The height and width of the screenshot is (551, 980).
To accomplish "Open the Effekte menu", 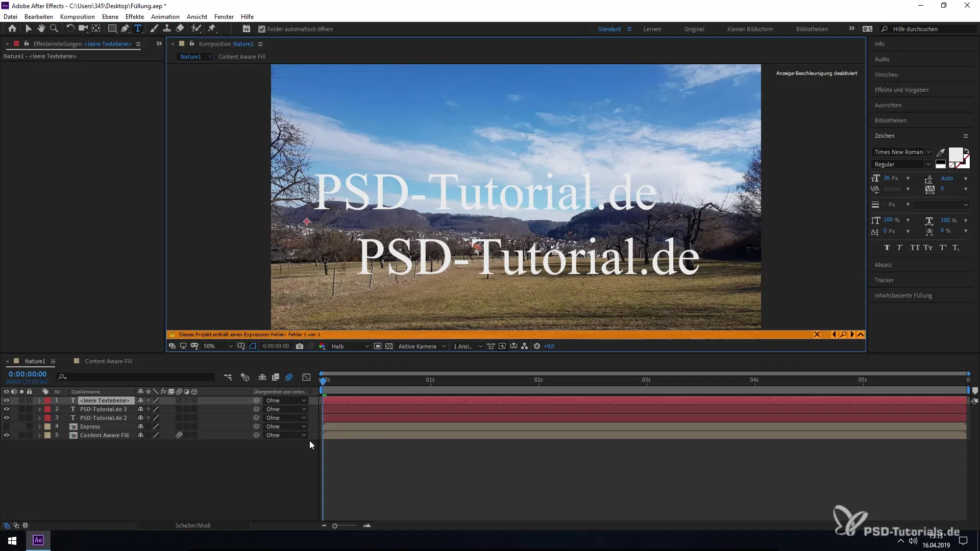I will [135, 16].
